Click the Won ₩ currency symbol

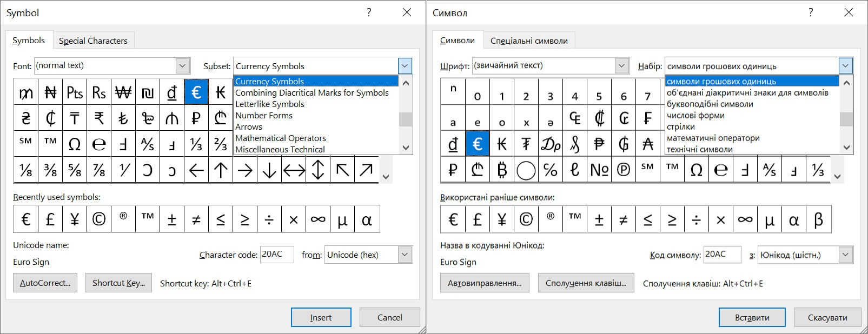[123, 92]
